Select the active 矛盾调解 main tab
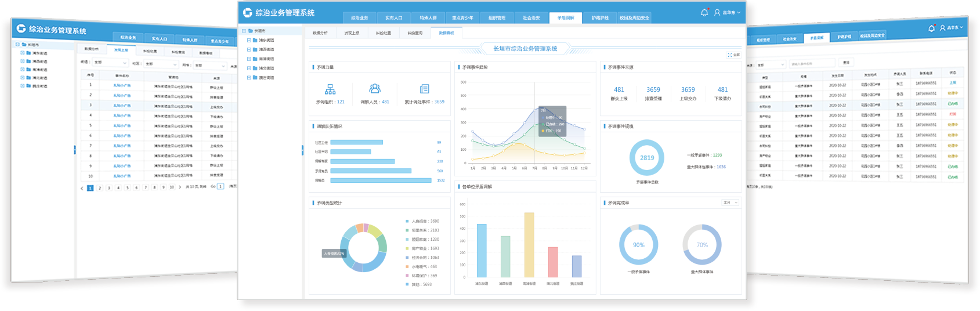The width and height of the screenshot is (980, 311). pos(566,17)
